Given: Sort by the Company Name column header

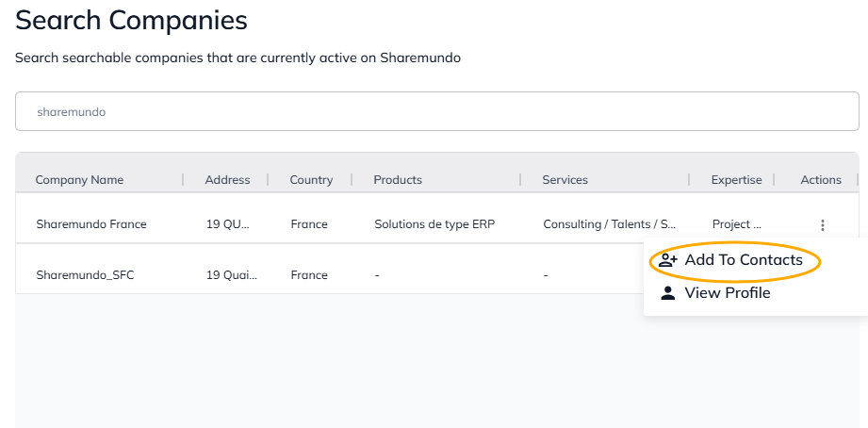Looking at the screenshot, I should click(x=80, y=180).
